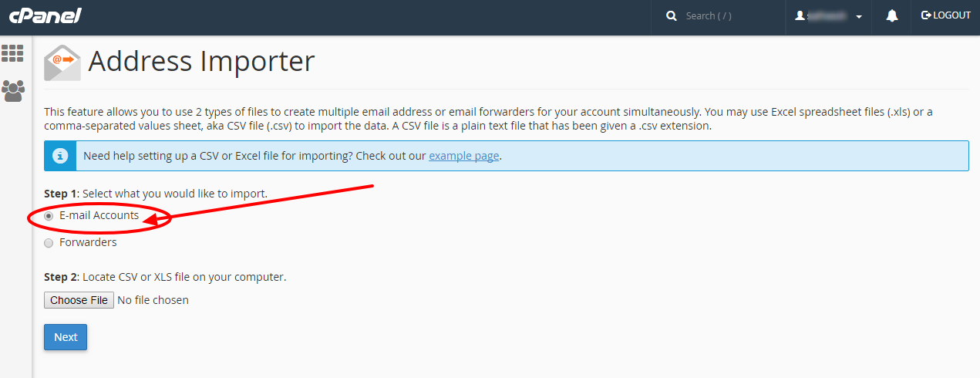980x378 pixels.
Task: Open the home grid icon in sidebar
Action: tap(12, 53)
